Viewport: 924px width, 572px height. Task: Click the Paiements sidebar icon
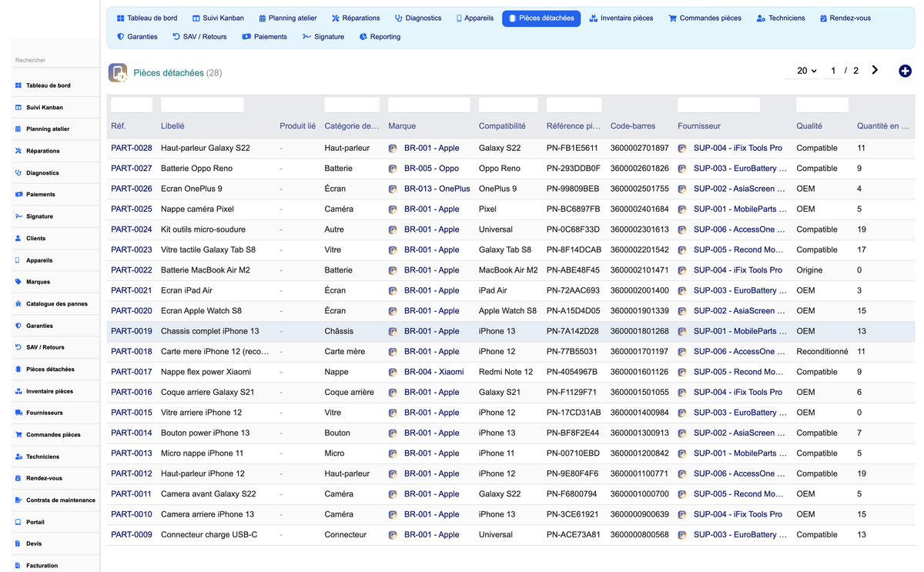[18, 195]
